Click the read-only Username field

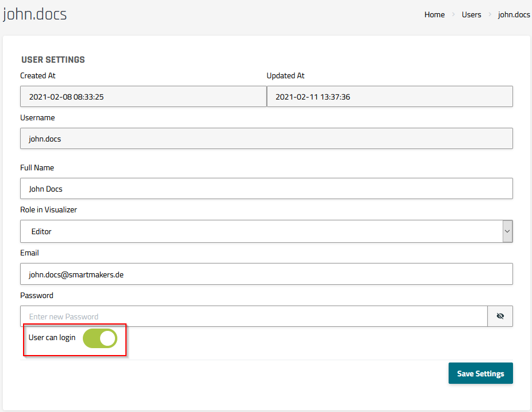266,139
